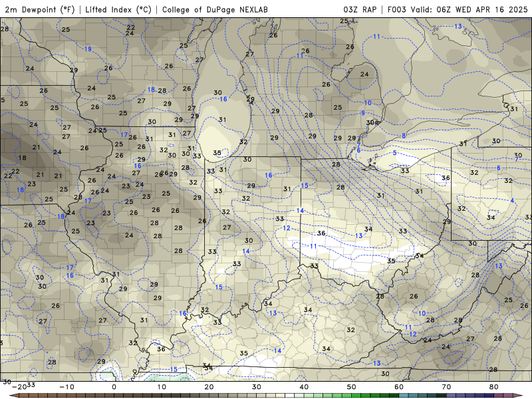Click the blue "4" contour label
The image size is (532, 399).
[512, 201]
